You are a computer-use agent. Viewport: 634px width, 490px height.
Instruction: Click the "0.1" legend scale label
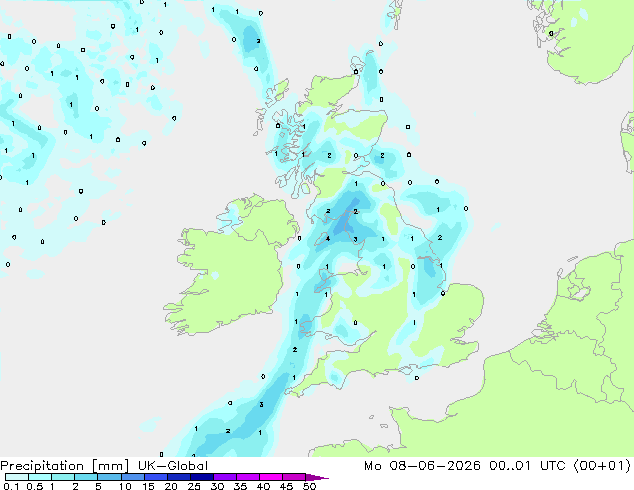12,486
